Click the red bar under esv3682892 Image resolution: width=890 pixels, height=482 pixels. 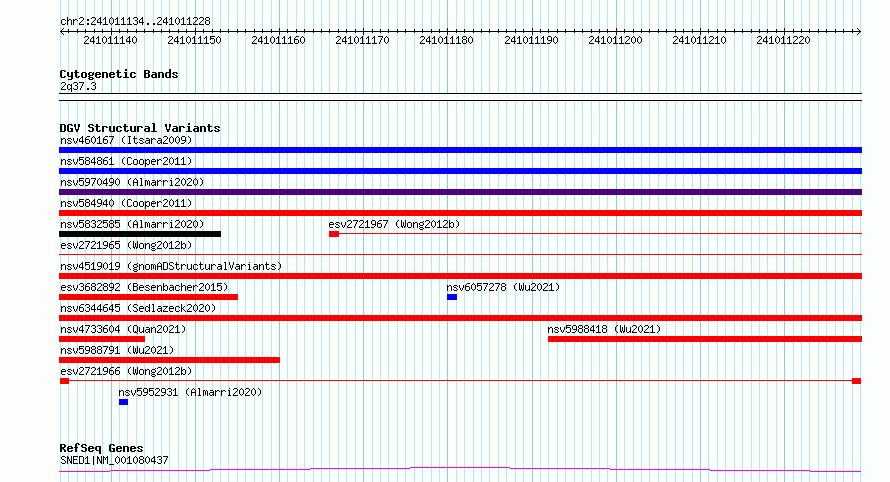(149, 297)
